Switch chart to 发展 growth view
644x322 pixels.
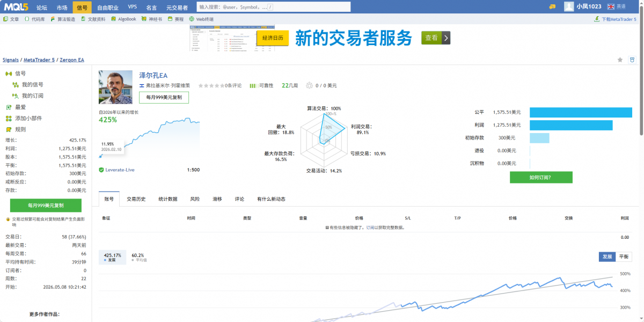(x=607, y=257)
